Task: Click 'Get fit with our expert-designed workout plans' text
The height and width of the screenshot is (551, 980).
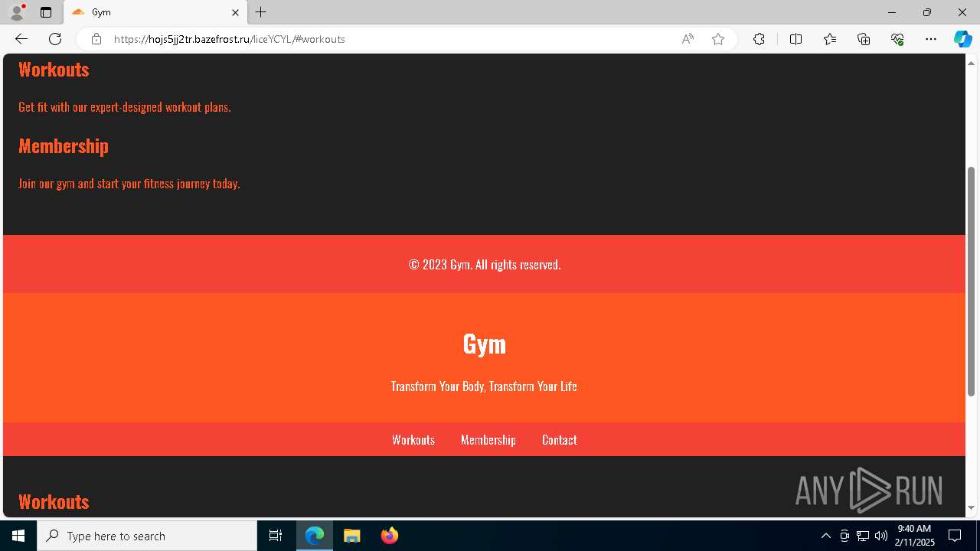Action: click(125, 107)
